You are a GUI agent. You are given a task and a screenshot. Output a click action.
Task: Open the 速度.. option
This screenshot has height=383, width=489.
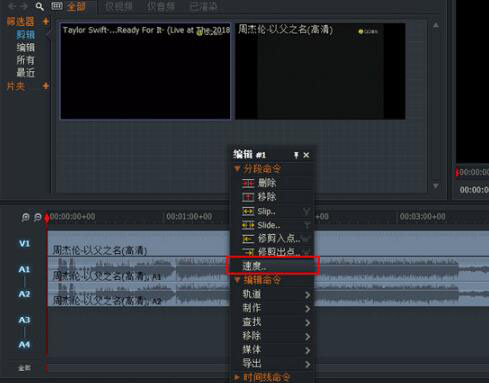273,266
